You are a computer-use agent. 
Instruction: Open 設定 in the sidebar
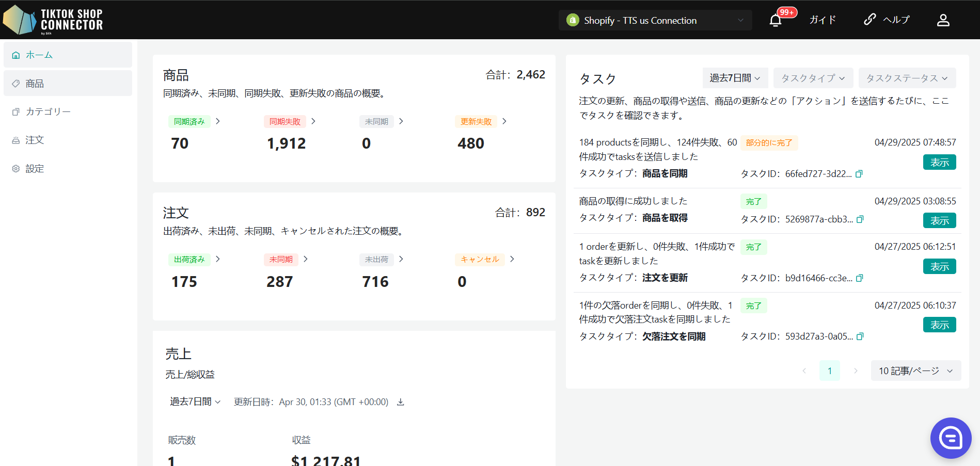(68, 169)
